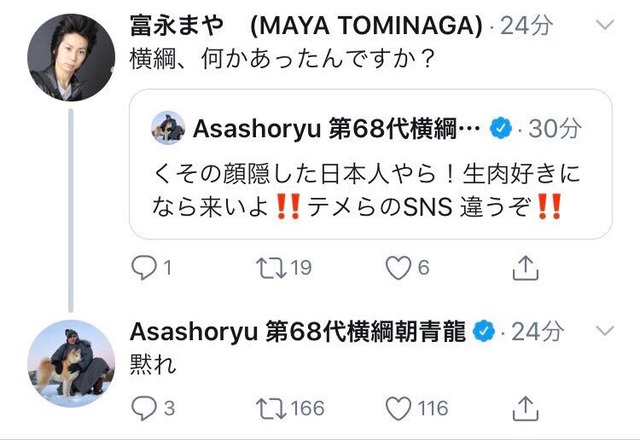Viewport: 640px width, 440px height.
Task: Open small Asashoryu avatar in quoted tweet
Action: pyautogui.click(x=168, y=128)
